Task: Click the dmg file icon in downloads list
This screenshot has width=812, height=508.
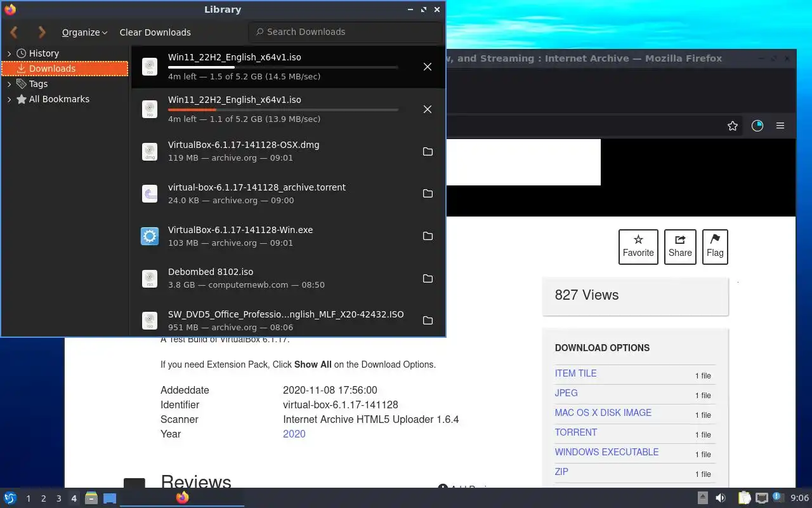Action: (x=150, y=151)
